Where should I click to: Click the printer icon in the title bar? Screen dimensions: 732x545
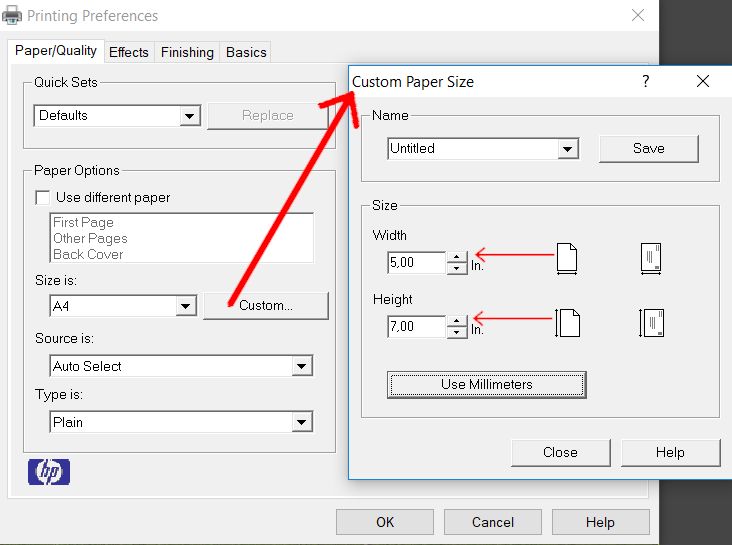coord(12,15)
